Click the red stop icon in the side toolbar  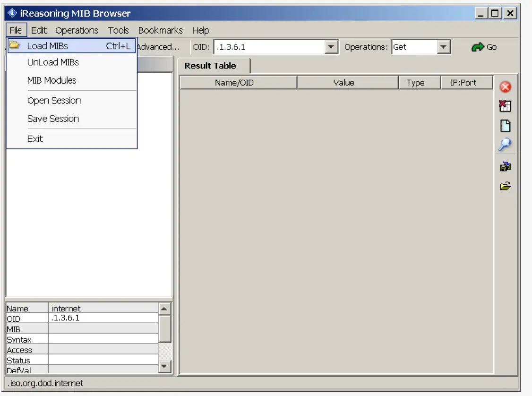[505, 87]
